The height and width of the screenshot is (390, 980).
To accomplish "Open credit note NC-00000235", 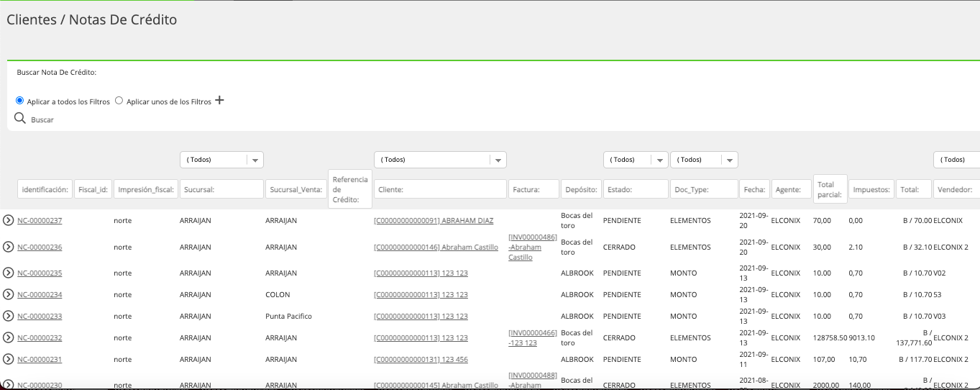I will [40, 273].
